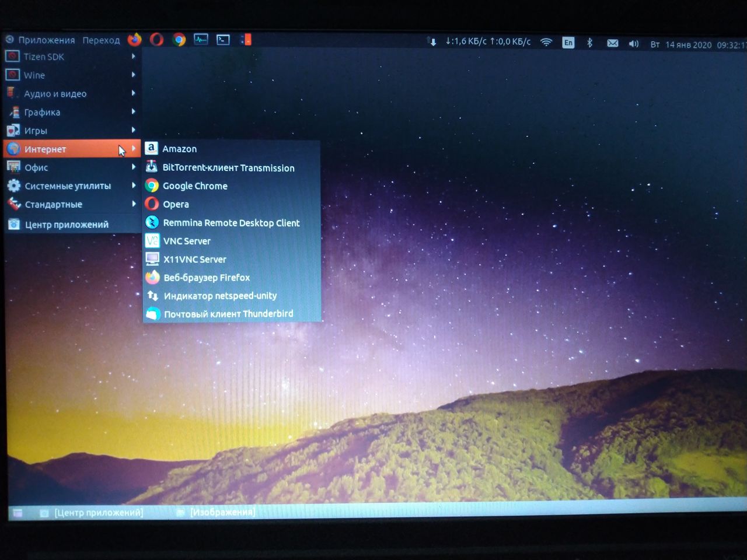Open the Аудио и видео category

pyautogui.click(x=72, y=93)
